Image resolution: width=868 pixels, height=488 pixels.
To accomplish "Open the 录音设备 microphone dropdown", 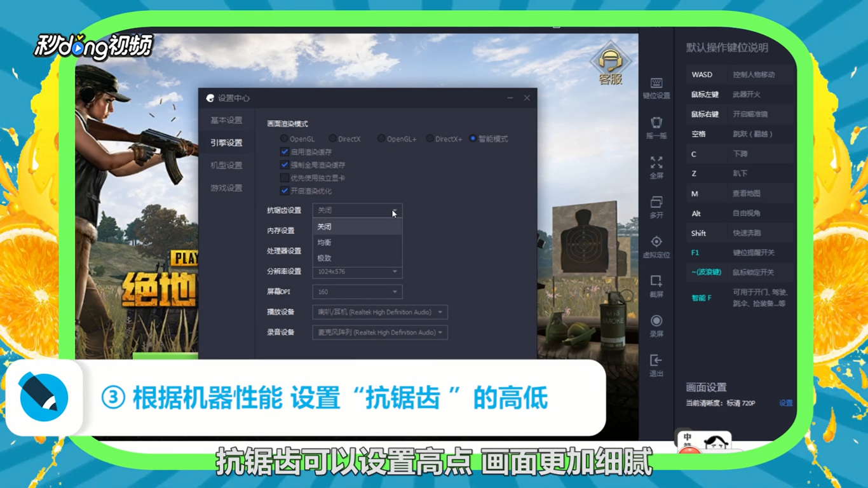I will (x=380, y=332).
